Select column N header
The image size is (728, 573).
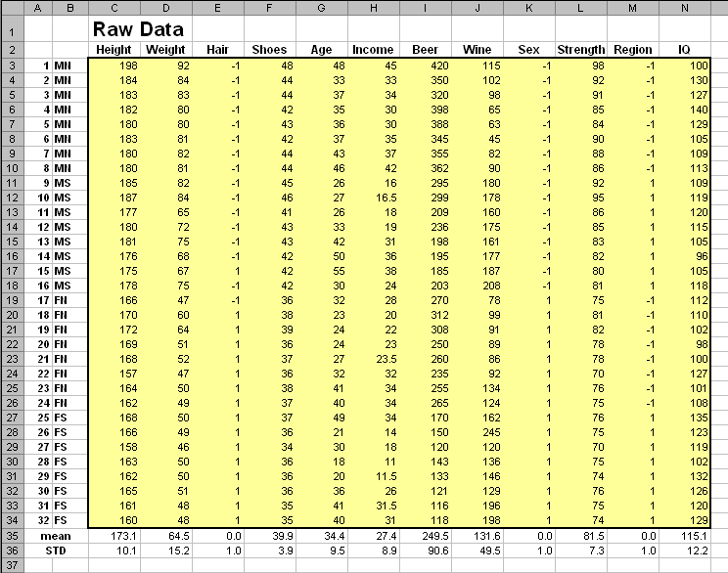684,8
